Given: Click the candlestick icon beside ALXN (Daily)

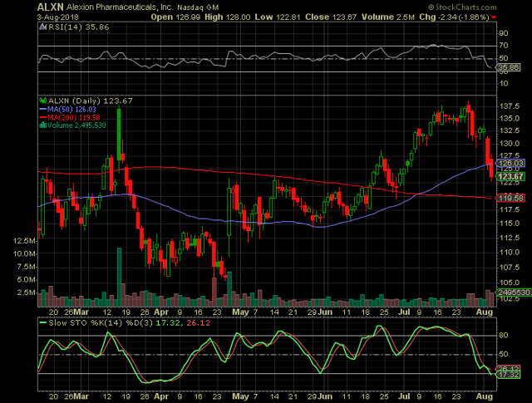Looking at the screenshot, I should (x=43, y=101).
